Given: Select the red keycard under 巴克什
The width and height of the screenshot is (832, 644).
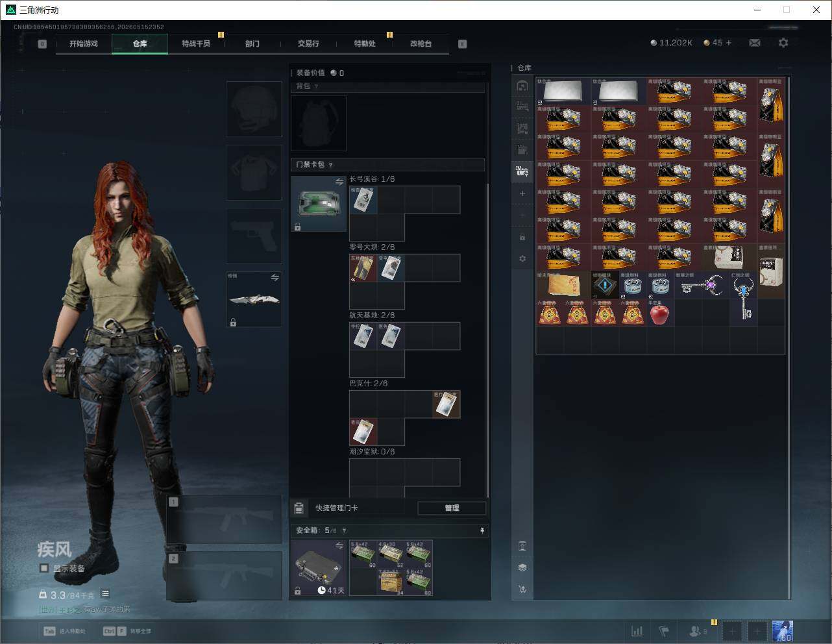Looking at the screenshot, I should [x=363, y=432].
